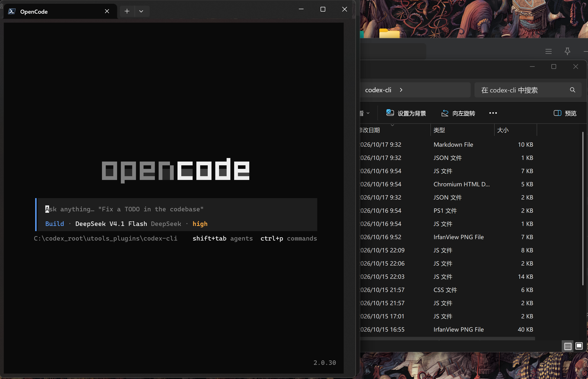This screenshot has height=379, width=588.
Task: Close the OpenCode terminal tab
Action: click(x=107, y=11)
